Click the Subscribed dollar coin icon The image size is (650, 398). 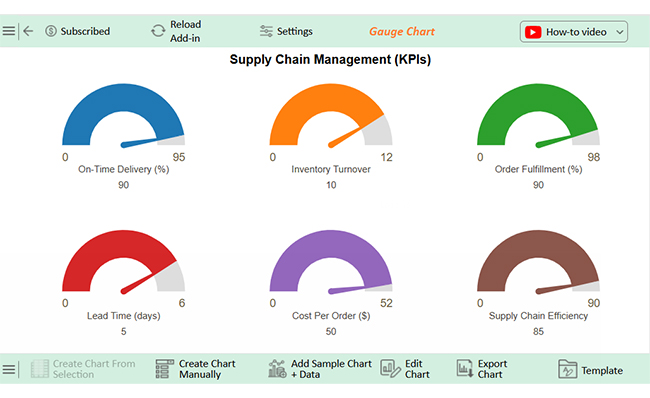pyautogui.click(x=51, y=31)
